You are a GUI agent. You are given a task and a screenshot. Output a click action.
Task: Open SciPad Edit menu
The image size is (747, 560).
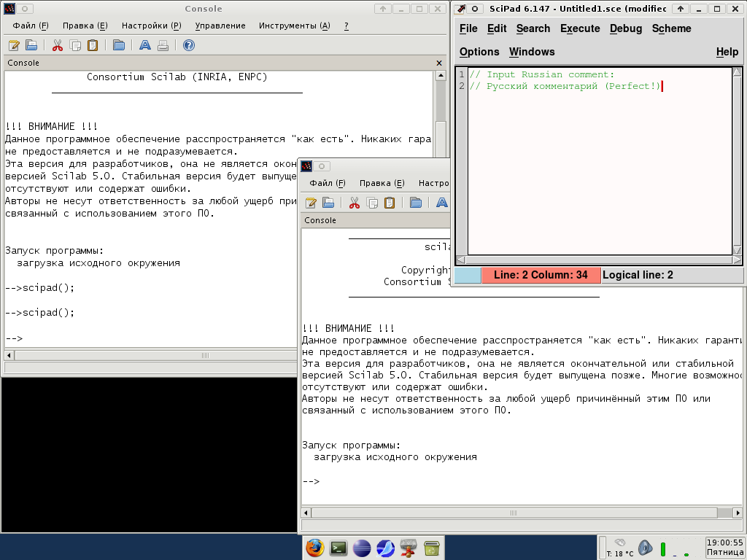[x=497, y=28]
